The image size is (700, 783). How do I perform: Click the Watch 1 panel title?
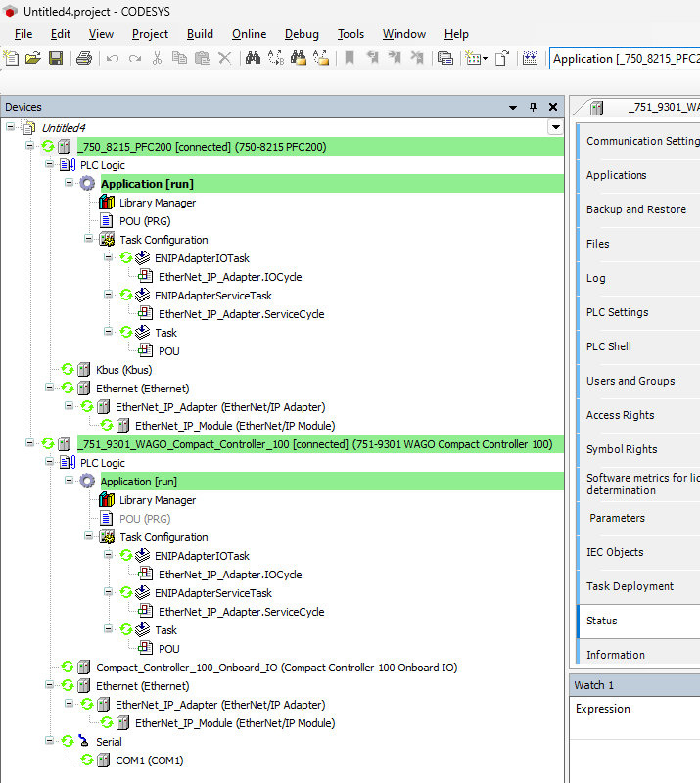tap(593, 685)
